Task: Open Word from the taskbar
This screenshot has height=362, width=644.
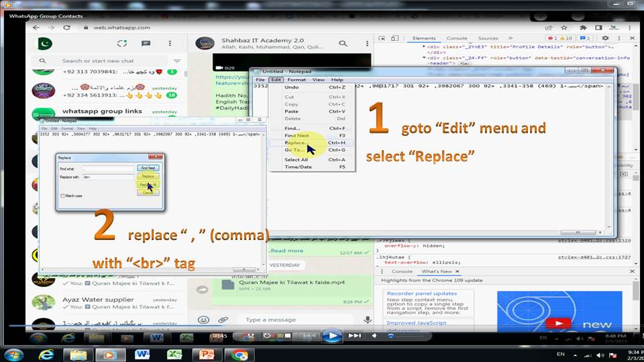Action: [x=142, y=355]
